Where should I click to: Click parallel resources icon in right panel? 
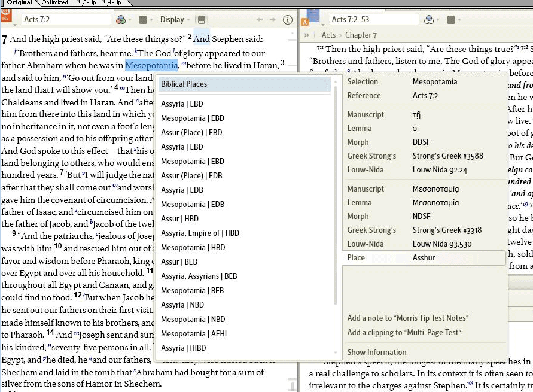pyautogui.click(x=449, y=20)
